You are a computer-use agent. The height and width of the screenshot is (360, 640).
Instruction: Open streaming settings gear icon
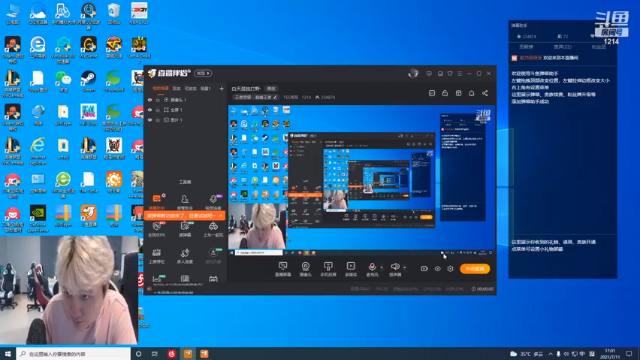[x=450, y=269]
